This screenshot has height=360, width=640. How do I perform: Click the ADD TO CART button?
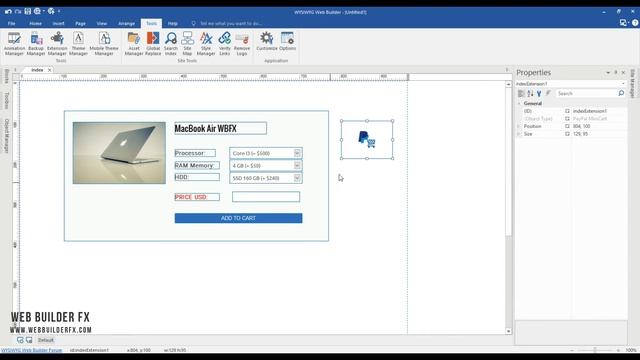(238, 218)
